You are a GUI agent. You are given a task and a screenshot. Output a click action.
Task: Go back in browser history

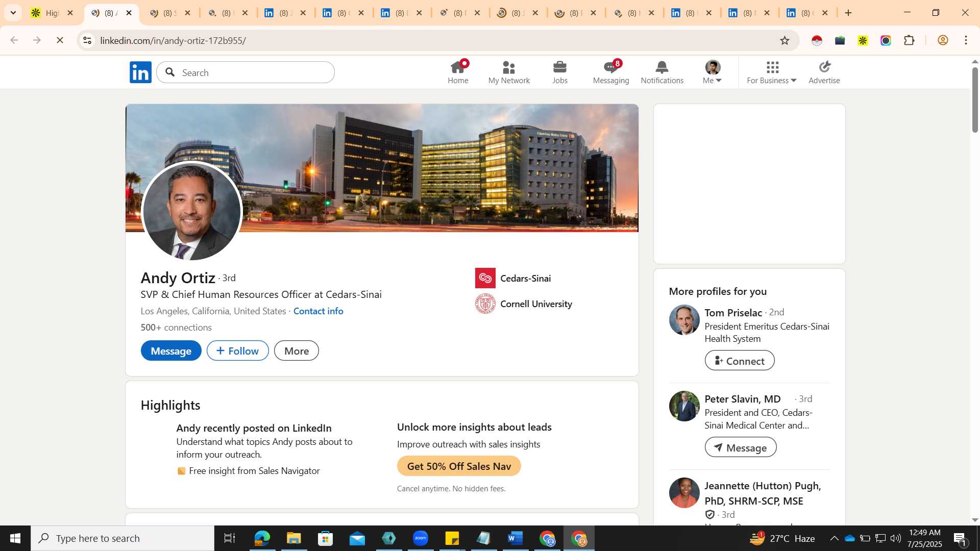pos(14,40)
